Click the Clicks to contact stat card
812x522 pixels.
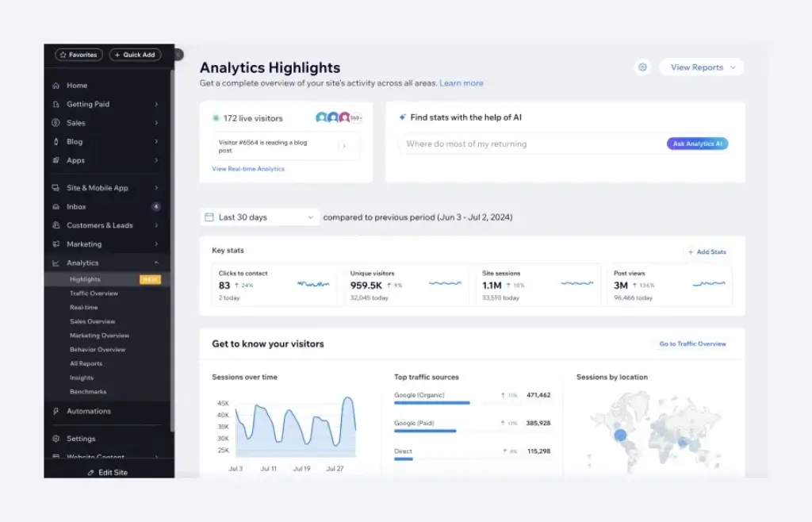pos(274,285)
